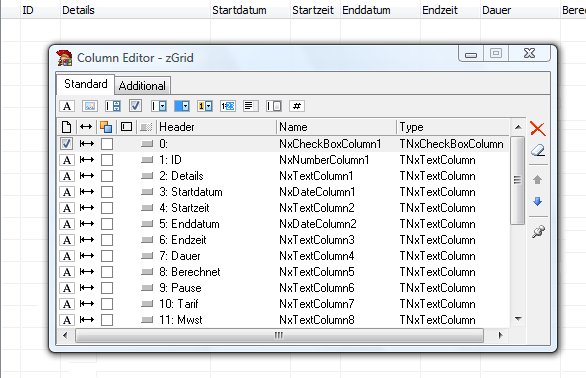Click the name NxNumberColumn1
Viewport: 586px width, 378px height.
324,160
